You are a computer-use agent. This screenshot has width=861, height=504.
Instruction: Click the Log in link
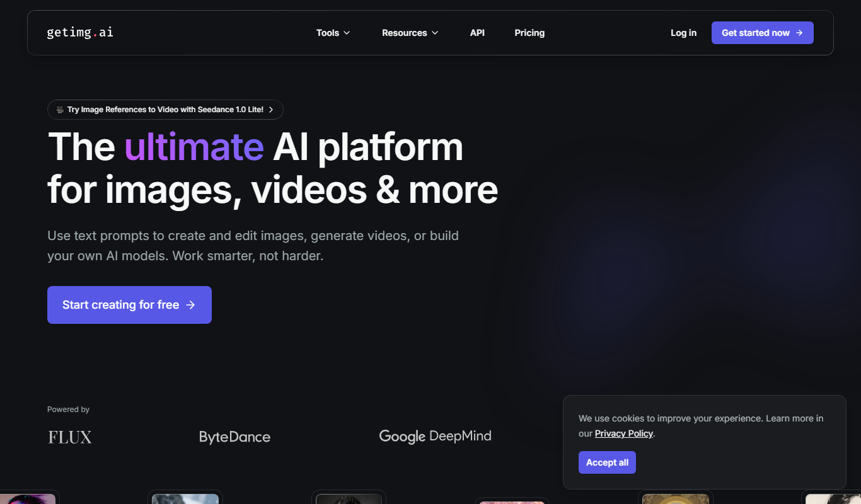683,33
